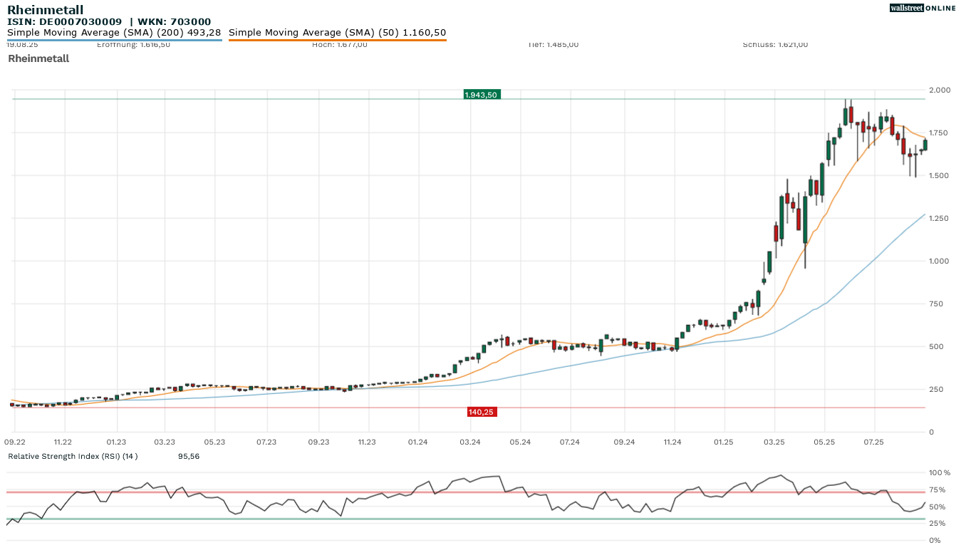Click the 11.24 date axis label
Viewport: 961px width, 560px height.
coord(672,442)
